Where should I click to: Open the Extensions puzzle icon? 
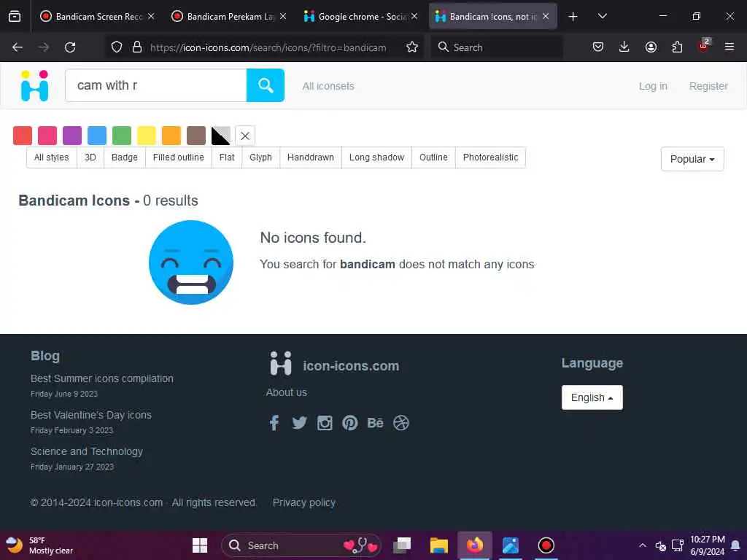677,47
